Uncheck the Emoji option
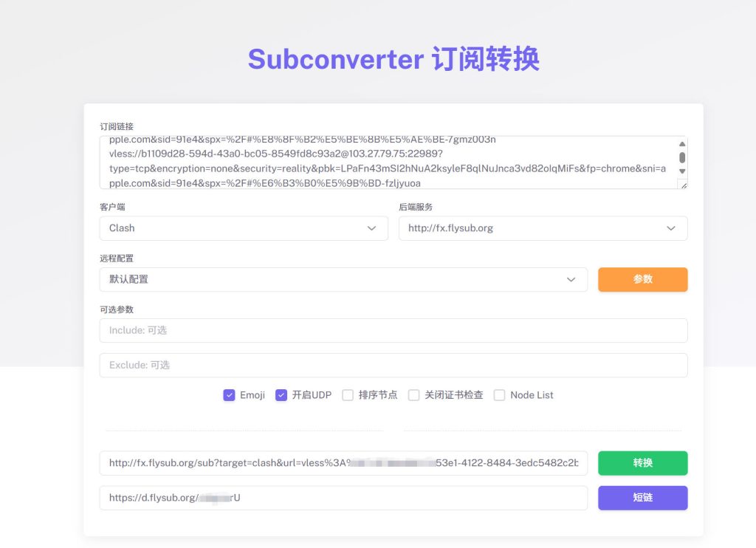This screenshot has height=548, width=756. [x=230, y=395]
